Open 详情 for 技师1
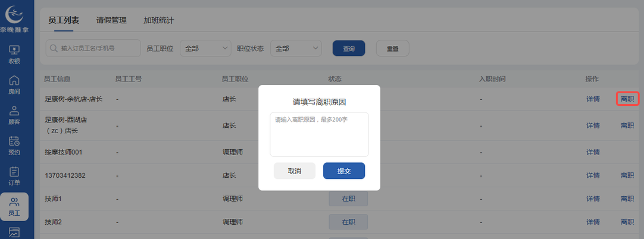644x239 pixels. coord(593,199)
